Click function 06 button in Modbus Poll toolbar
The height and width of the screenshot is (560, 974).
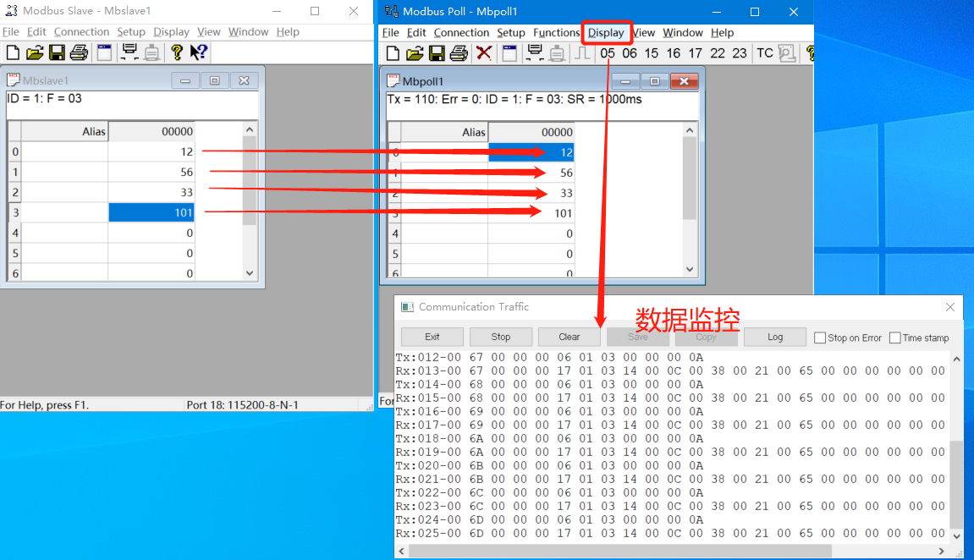click(630, 53)
